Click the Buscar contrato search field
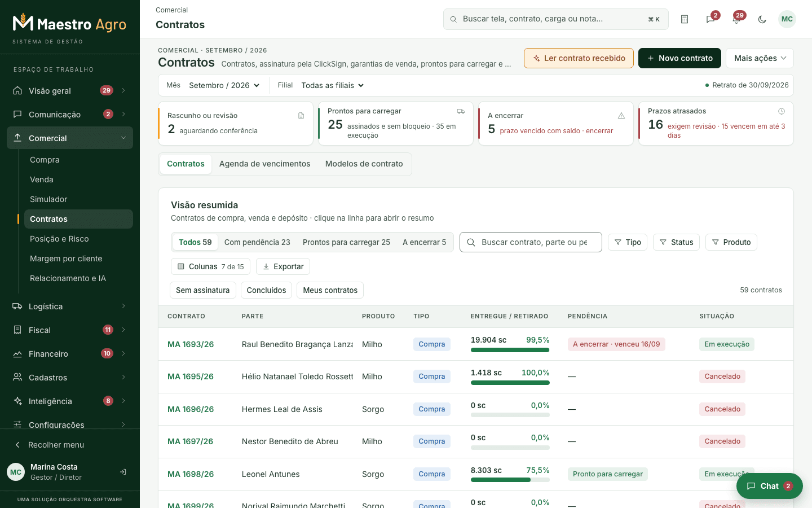812x508 pixels. pyautogui.click(x=531, y=242)
